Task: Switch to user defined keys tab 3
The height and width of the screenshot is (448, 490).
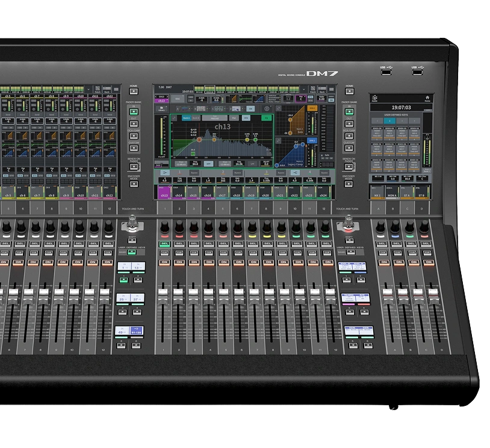Action: pyautogui.click(x=402, y=120)
